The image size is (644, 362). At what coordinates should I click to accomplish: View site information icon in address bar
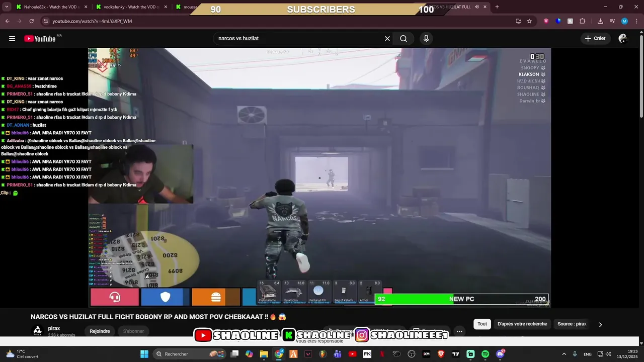(46, 21)
